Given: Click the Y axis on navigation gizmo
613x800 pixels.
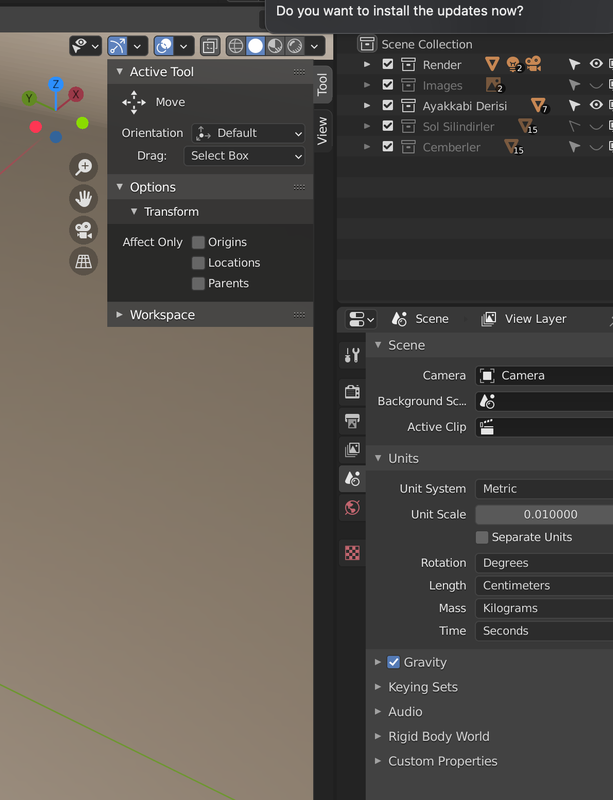Looking at the screenshot, I should [29, 98].
